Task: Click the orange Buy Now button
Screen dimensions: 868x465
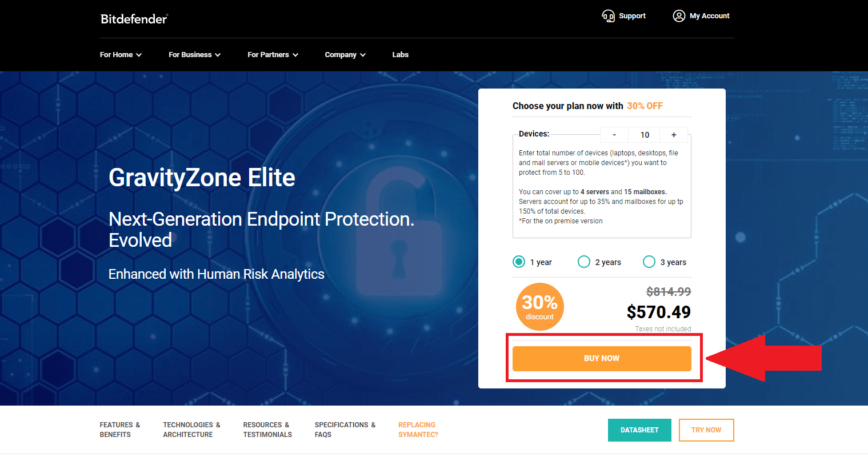Action: [x=602, y=359]
